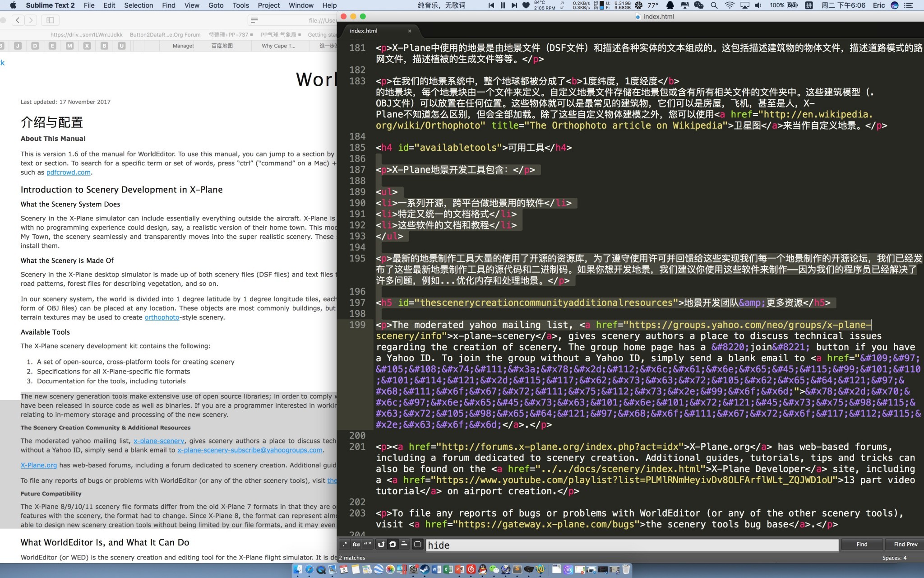Open PowerPoint from the Dock
Image resolution: width=924 pixels, height=578 pixels.
(x=459, y=569)
